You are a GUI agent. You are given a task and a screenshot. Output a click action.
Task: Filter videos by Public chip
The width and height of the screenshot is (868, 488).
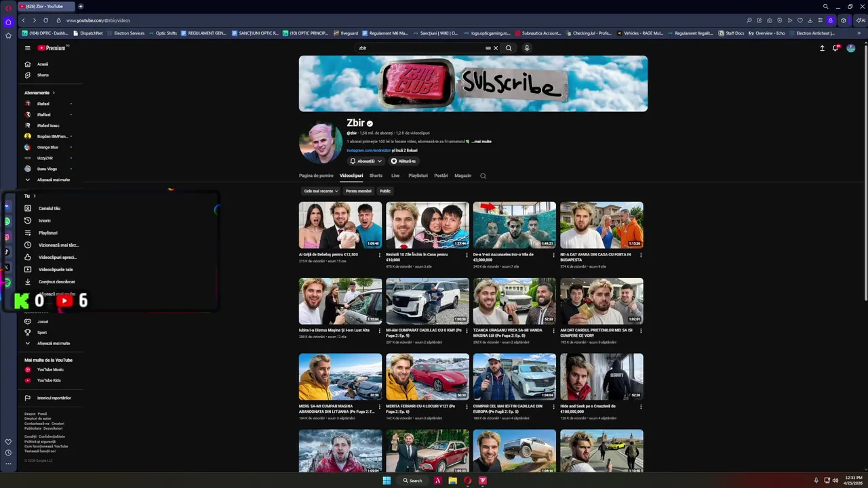click(x=385, y=191)
